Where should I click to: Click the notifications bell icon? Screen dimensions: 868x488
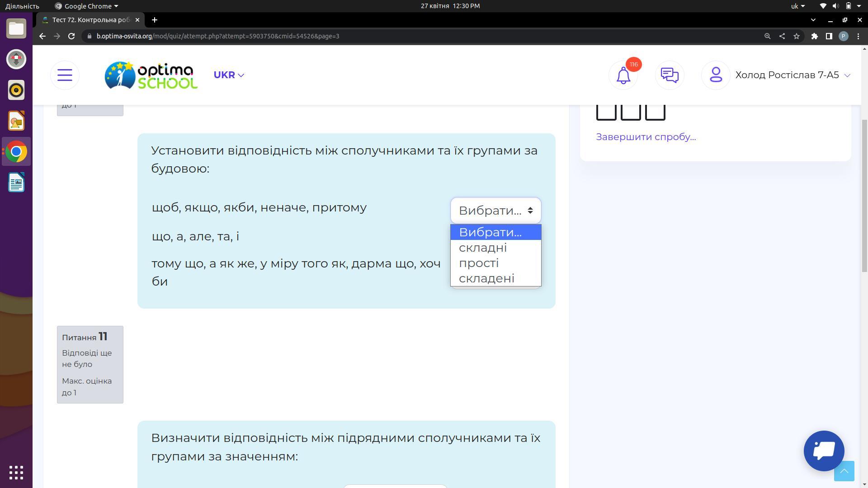pos(623,75)
